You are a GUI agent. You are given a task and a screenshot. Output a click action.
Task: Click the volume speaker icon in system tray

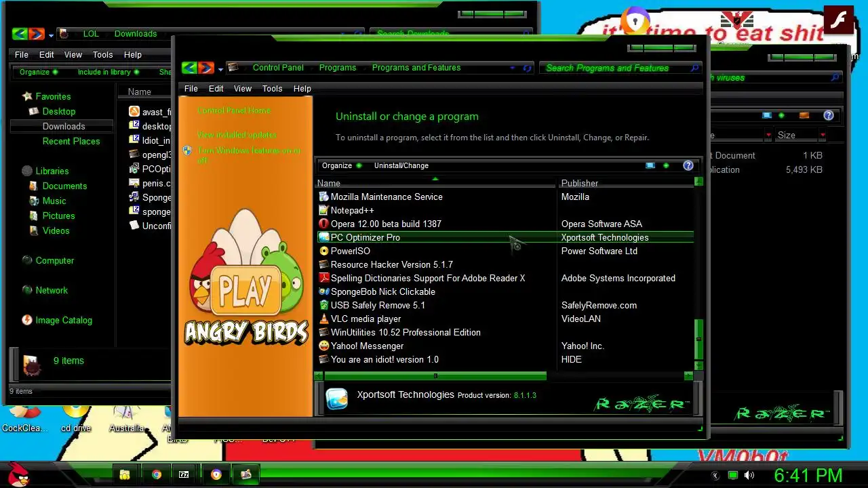pyautogui.click(x=749, y=475)
